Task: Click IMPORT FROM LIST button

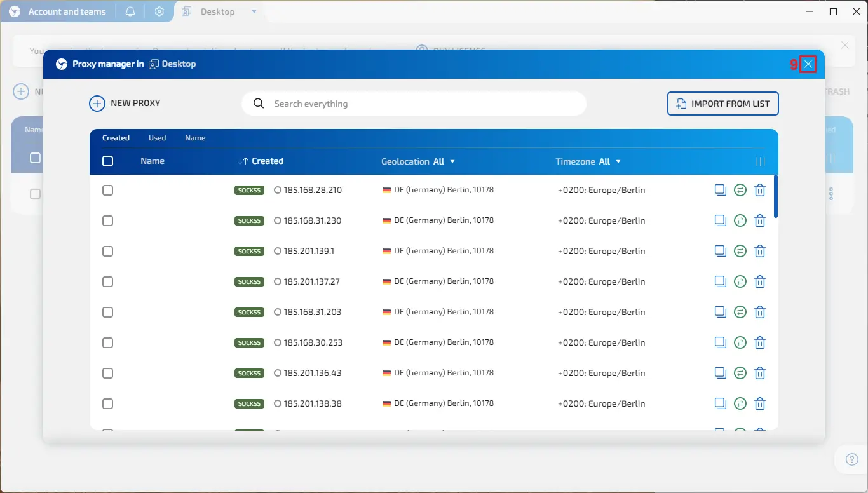Action: coord(723,104)
